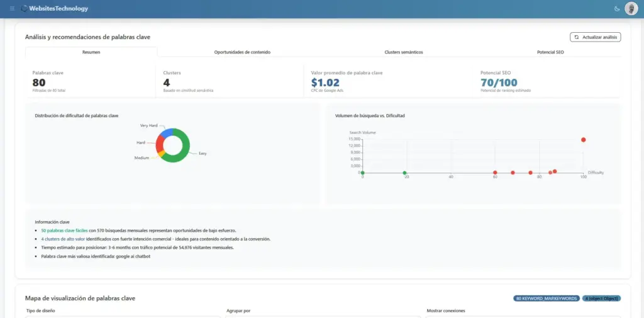Click the '80 KEYWORD_MAP.KEYWORDS' badge
644x318 pixels.
click(547, 298)
